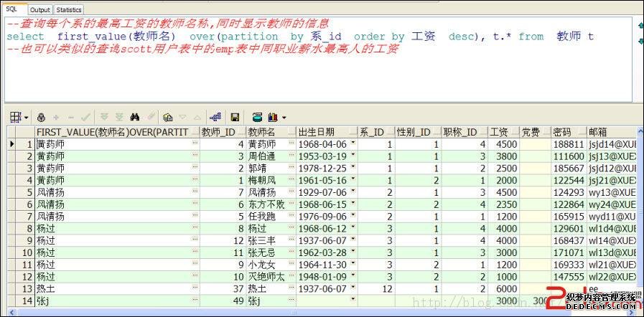Open date dropdown in row 1 出生日期
644x317 pixels.
point(353,143)
